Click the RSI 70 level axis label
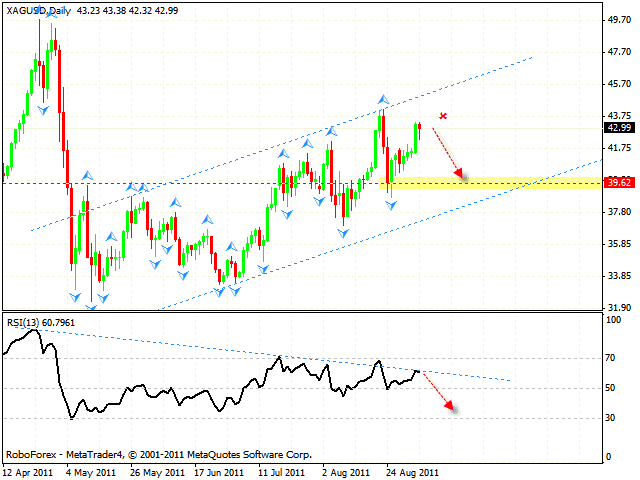Viewport: 640px width, 480px height. pyautogui.click(x=609, y=357)
